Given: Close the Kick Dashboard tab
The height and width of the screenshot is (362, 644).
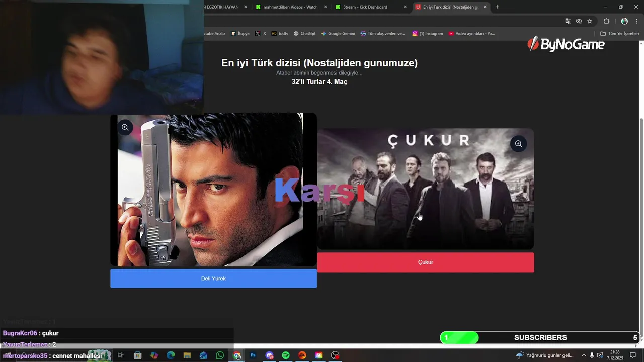Looking at the screenshot, I should (405, 7).
